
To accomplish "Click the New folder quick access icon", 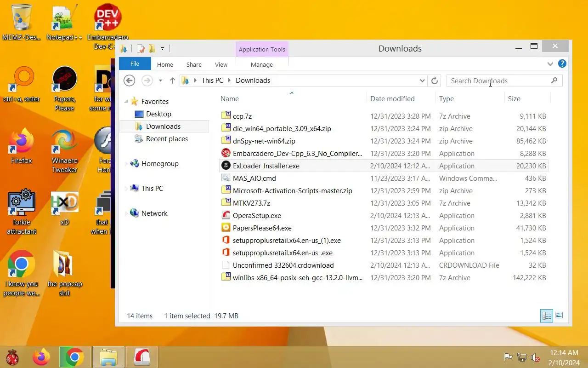I will (x=152, y=48).
